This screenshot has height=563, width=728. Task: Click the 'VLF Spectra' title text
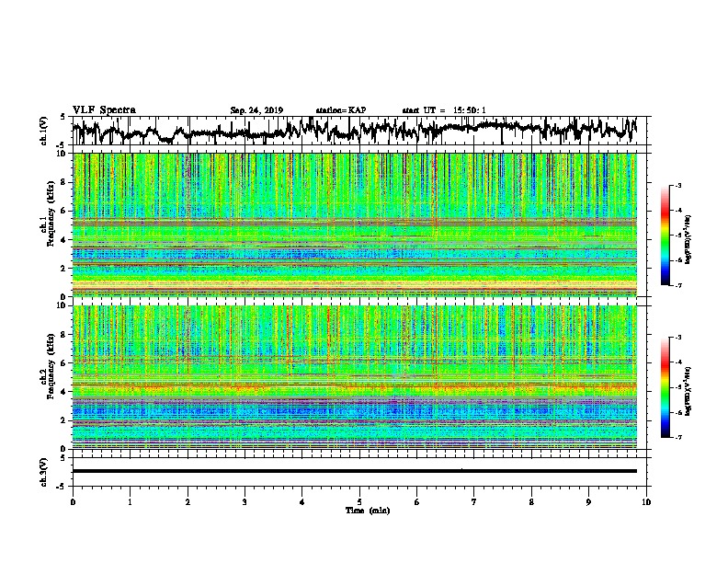pyautogui.click(x=104, y=110)
